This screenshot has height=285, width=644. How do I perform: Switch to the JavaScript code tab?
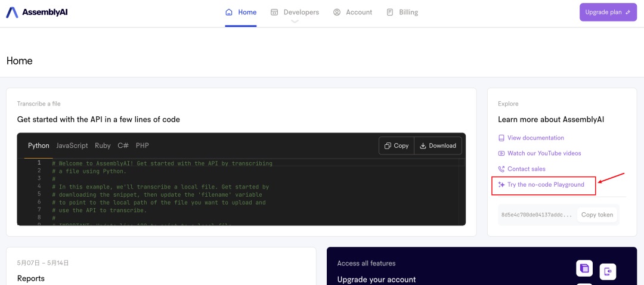point(72,146)
